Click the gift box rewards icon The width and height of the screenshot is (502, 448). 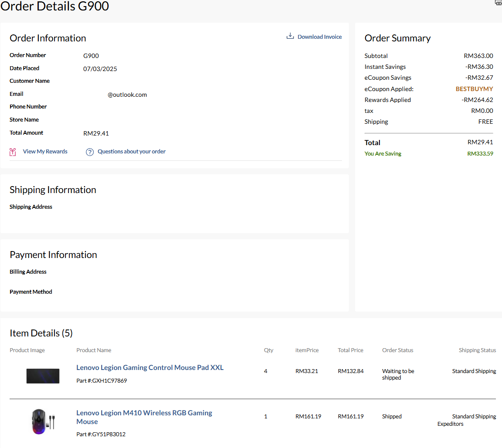[13, 152]
